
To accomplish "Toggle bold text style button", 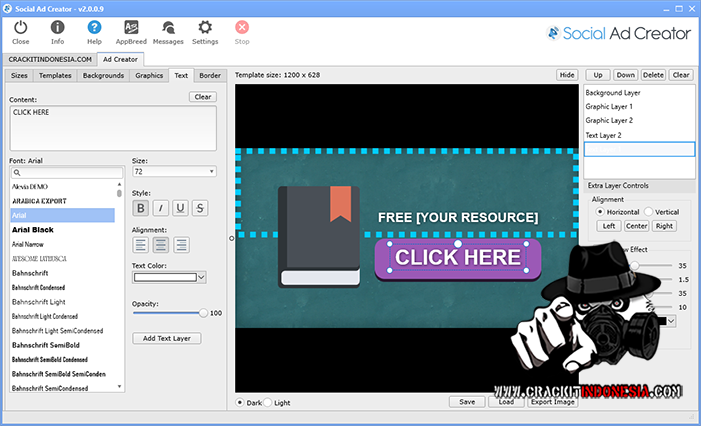I will coord(140,208).
